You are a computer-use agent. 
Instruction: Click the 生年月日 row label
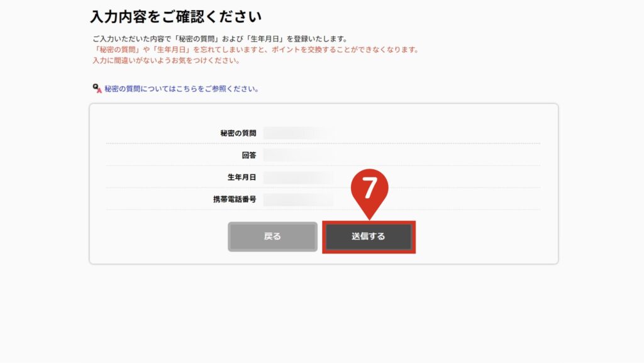point(242,177)
